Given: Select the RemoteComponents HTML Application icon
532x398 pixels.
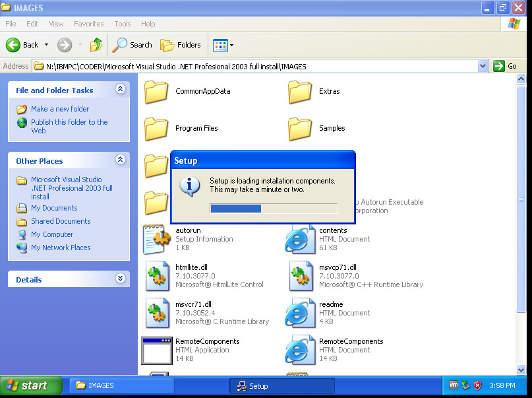Looking at the screenshot, I should pos(156,350).
